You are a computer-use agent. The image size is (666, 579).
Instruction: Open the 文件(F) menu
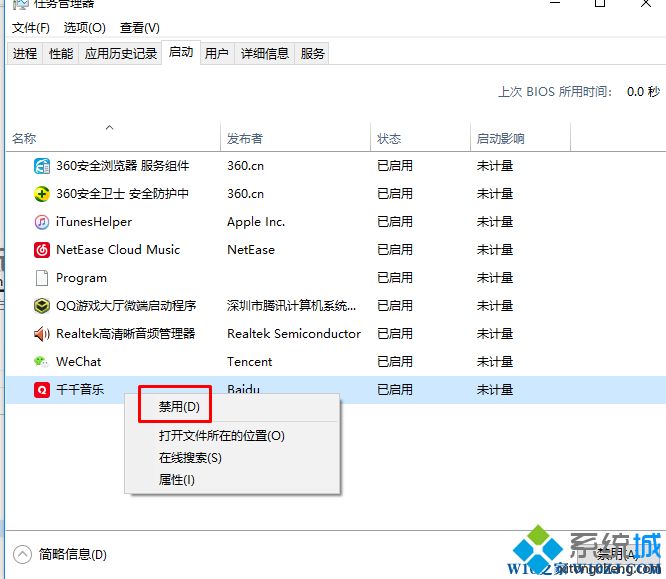31,28
